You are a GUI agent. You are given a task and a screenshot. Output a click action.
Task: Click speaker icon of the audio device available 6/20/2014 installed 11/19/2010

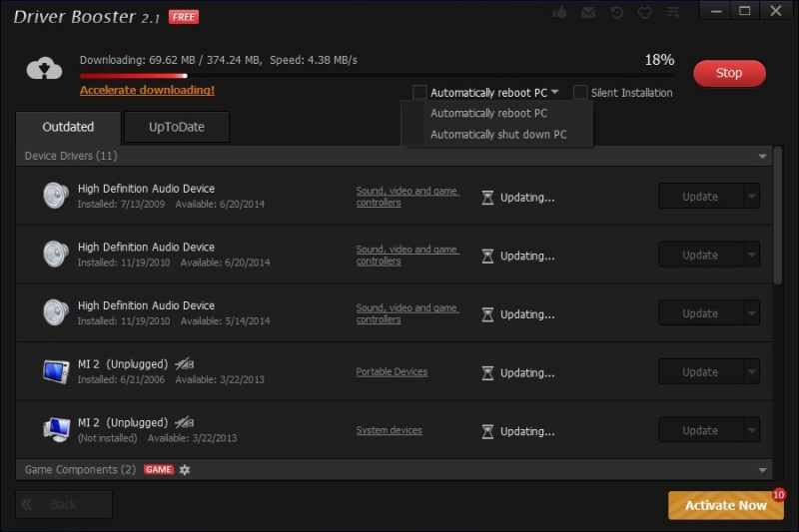(x=56, y=255)
